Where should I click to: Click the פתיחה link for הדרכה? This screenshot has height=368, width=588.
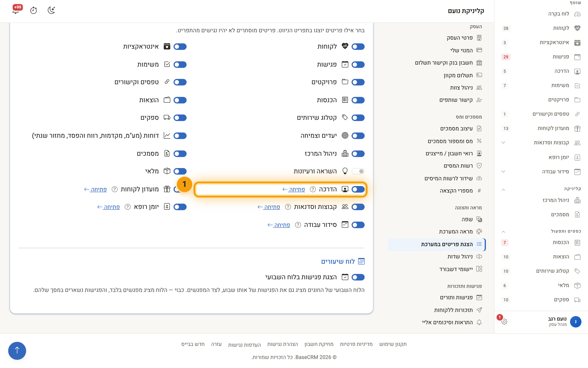(294, 189)
